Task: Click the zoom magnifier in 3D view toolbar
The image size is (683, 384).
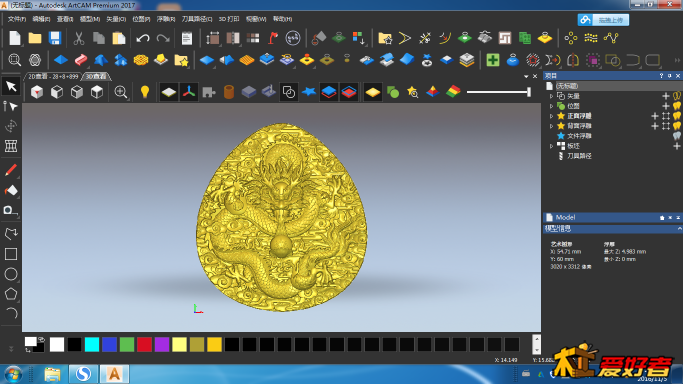Action: 121,92
